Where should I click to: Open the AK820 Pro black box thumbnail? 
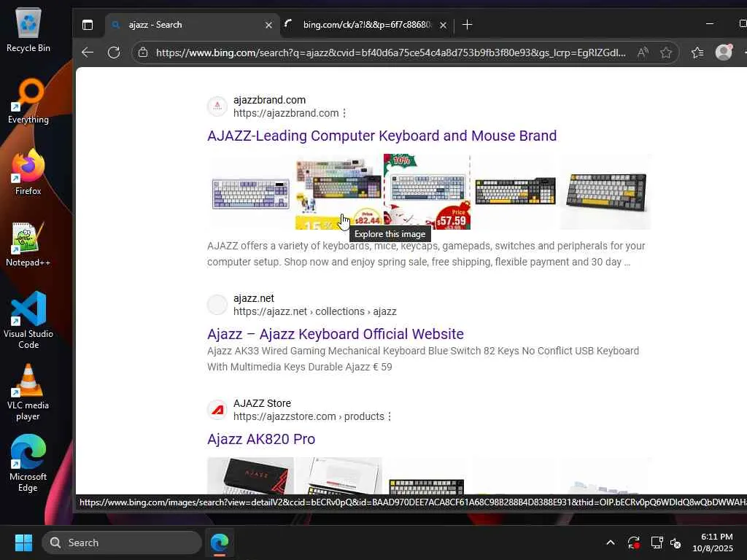point(251,475)
